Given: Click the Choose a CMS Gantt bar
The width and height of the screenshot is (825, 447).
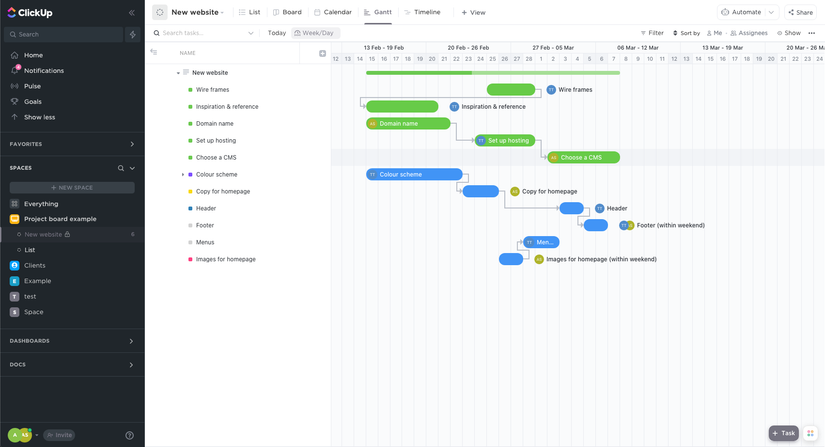Looking at the screenshot, I should [583, 157].
